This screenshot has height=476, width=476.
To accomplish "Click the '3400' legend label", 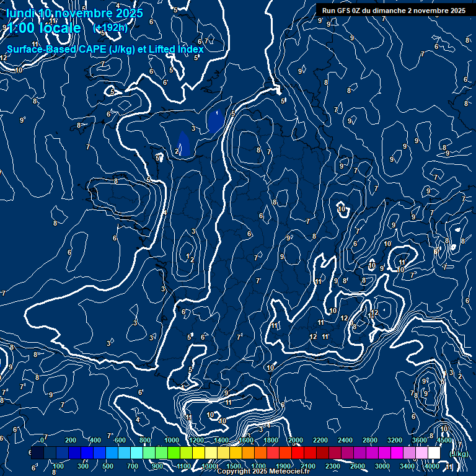I will (407, 466).
